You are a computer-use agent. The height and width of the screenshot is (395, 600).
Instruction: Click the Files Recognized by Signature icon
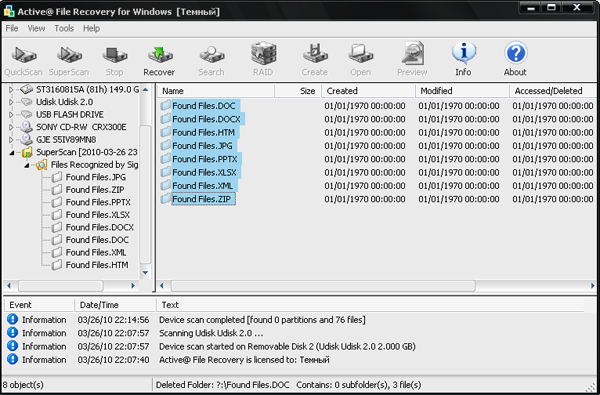pyautogui.click(x=42, y=165)
